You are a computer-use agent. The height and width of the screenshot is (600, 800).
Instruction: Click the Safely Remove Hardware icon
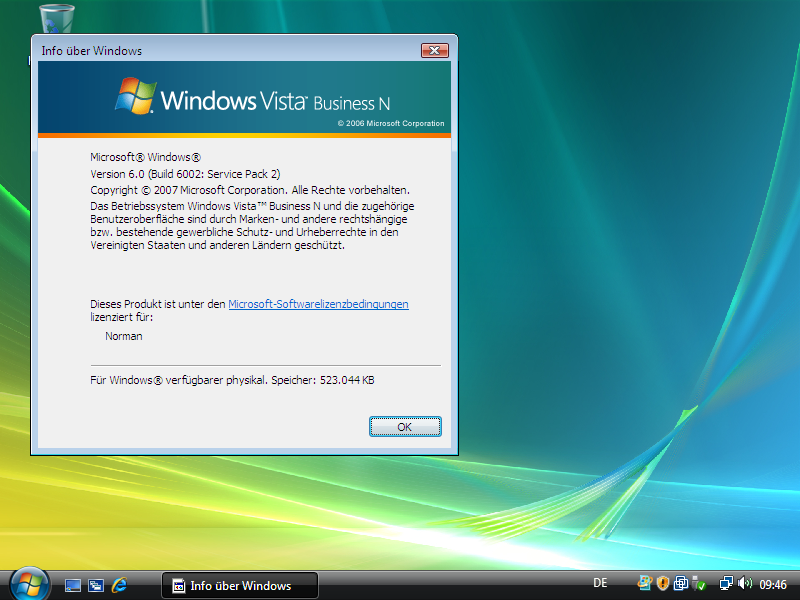point(699,583)
